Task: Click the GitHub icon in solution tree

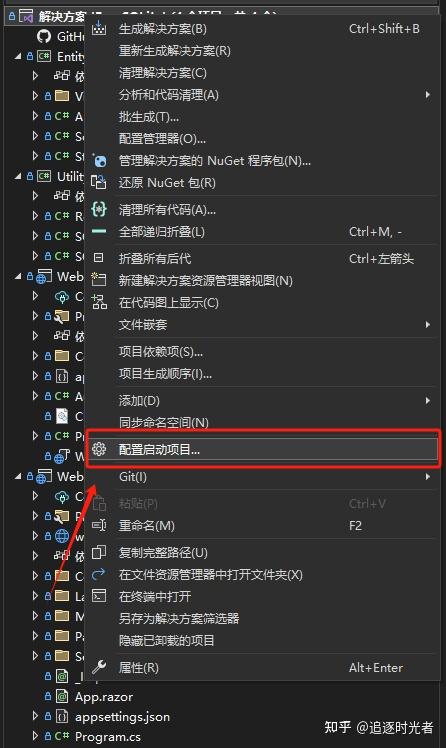Action: click(x=44, y=36)
